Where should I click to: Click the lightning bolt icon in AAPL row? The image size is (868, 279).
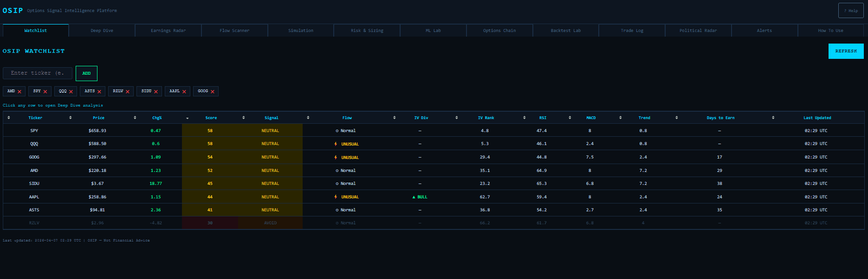(x=336, y=197)
